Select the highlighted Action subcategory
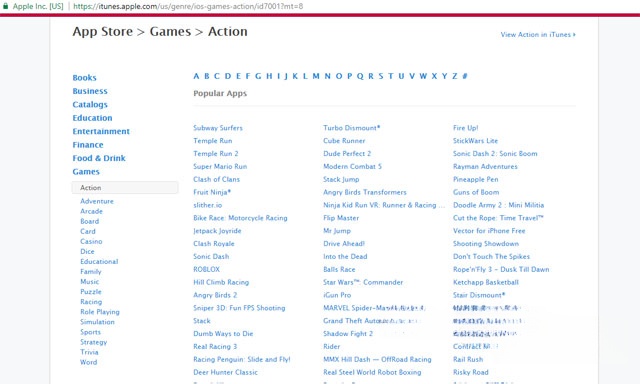 (x=125, y=188)
